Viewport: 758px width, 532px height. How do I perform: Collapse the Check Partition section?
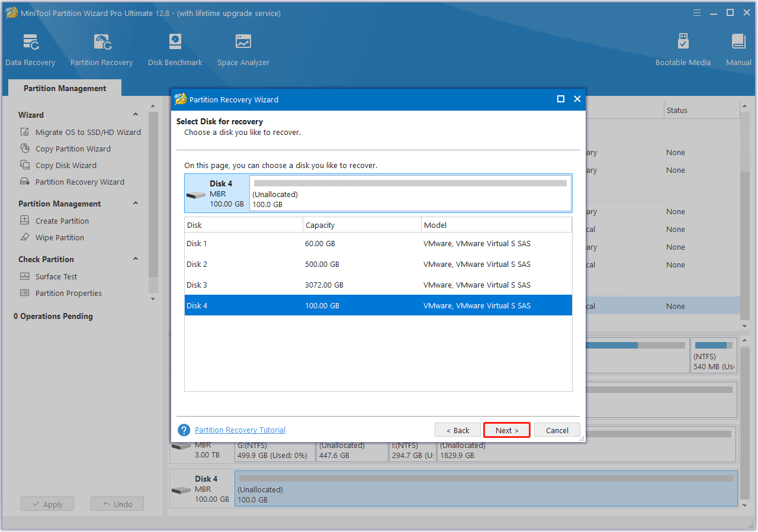[x=136, y=259]
